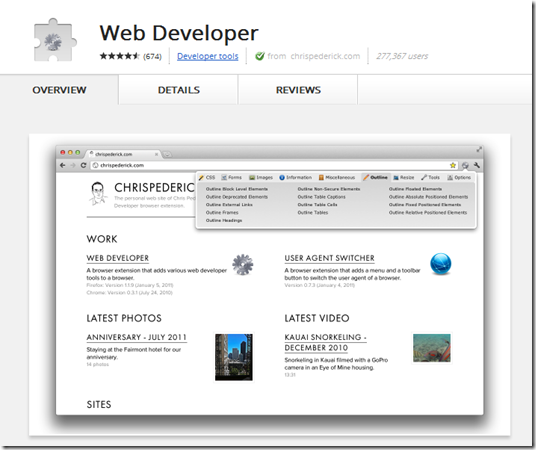Open the CSS tab in extension popup

click(x=207, y=177)
